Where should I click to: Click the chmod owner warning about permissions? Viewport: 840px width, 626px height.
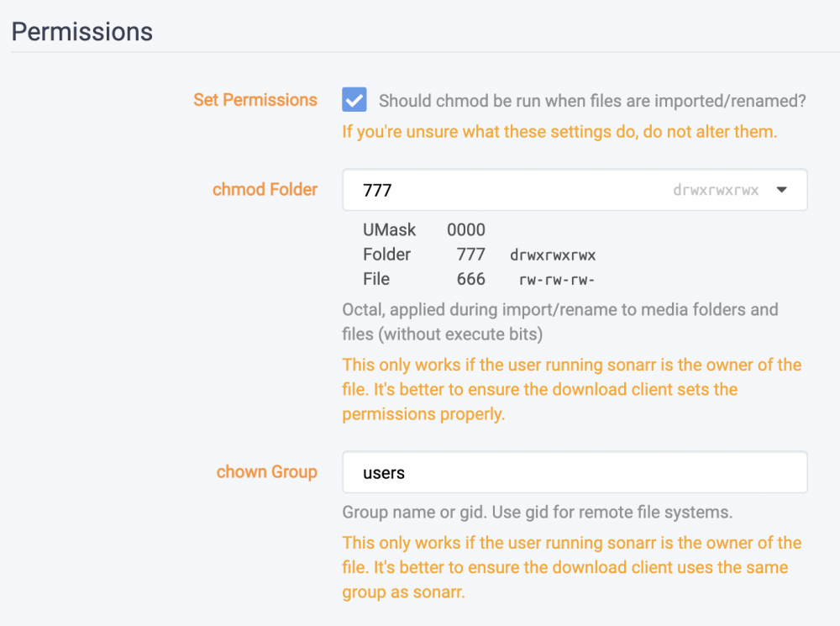(571, 389)
